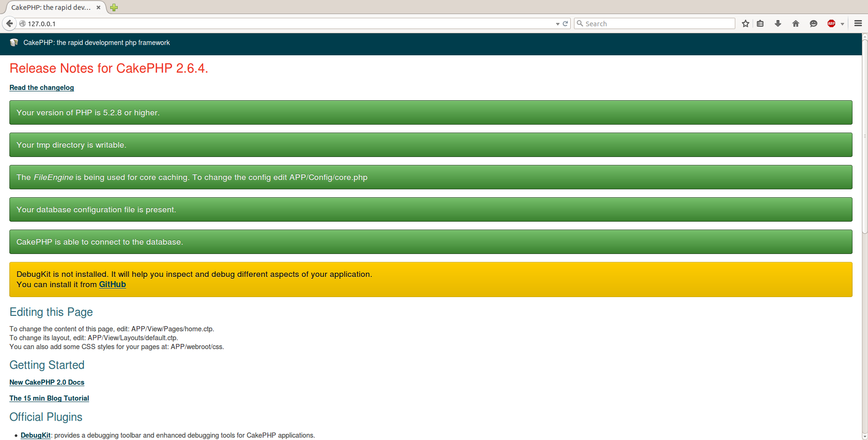Open the Firefox hamburger menu
The width and height of the screenshot is (868, 440).
(858, 23)
